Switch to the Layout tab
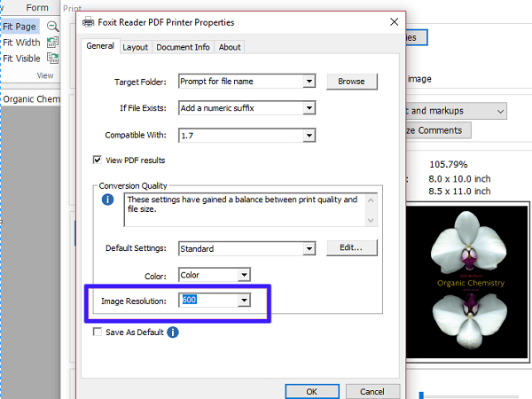This screenshot has width=532, height=399. 136,47
